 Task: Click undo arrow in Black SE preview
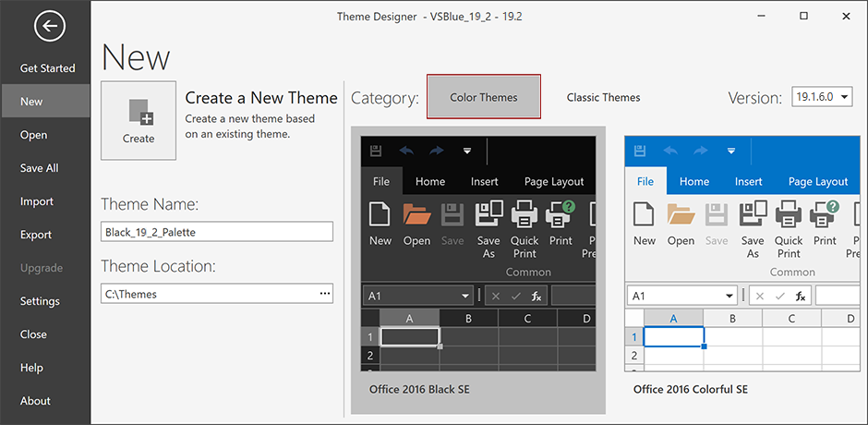tap(406, 151)
